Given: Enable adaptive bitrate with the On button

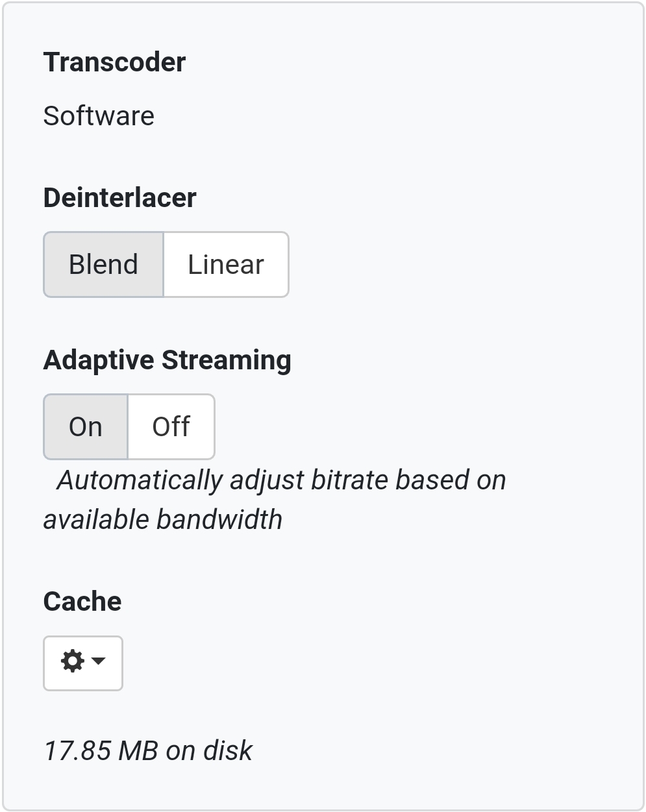Looking at the screenshot, I should point(86,427).
